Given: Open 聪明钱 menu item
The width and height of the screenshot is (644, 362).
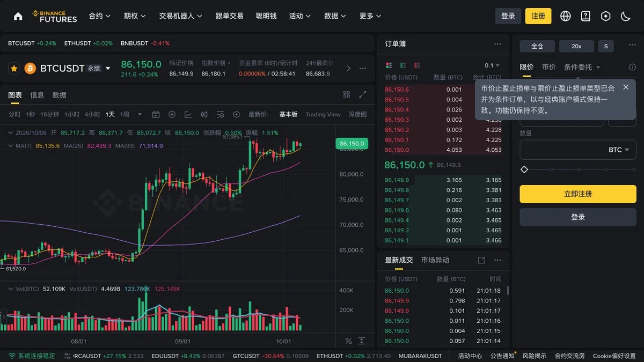Looking at the screenshot, I should pos(266,16).
